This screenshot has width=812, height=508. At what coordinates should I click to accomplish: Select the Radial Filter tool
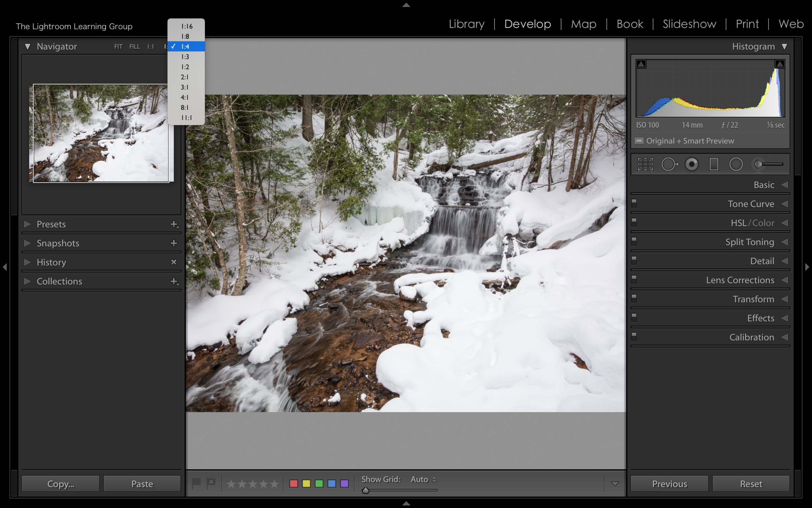(736, 164)
